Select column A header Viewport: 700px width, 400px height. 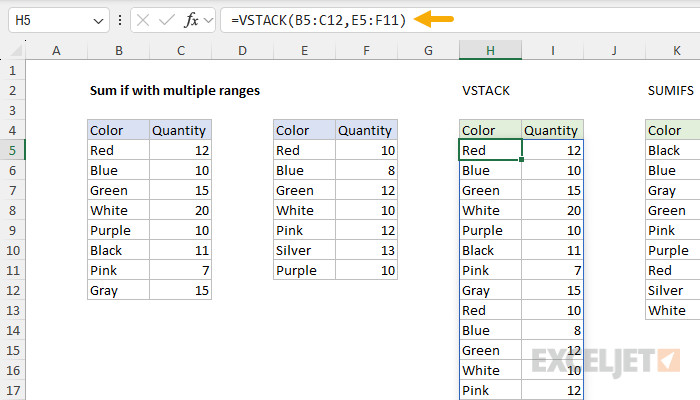[x=56, y=50]
